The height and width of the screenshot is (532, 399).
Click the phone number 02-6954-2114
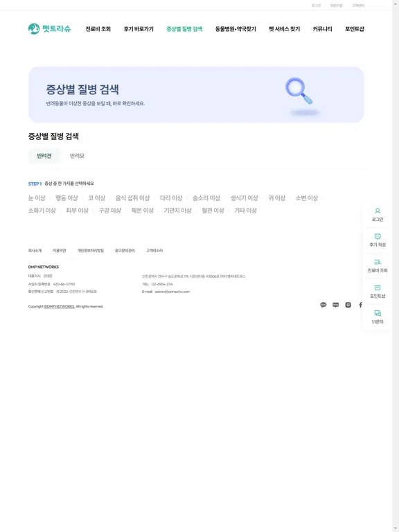coord(162,284)
